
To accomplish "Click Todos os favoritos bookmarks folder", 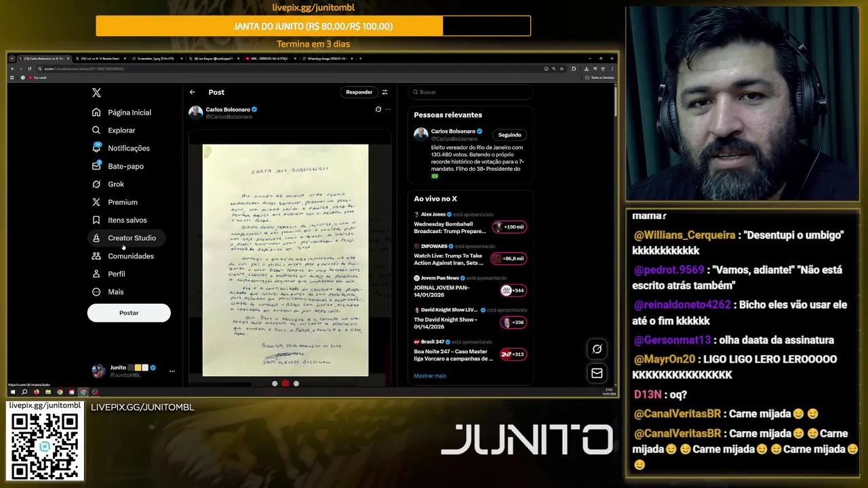I will coord(599,78).
